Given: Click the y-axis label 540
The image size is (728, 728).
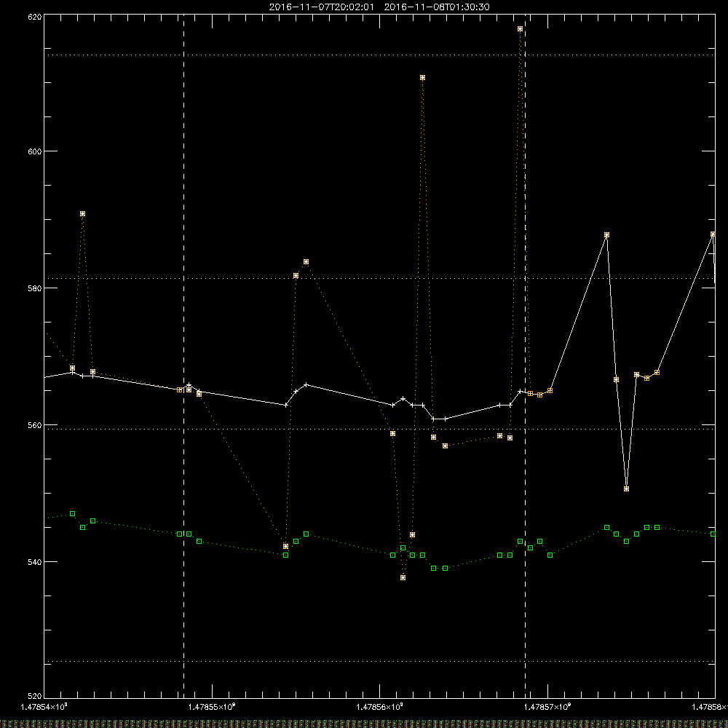Looking at the screenshot, I should [35, 562].
